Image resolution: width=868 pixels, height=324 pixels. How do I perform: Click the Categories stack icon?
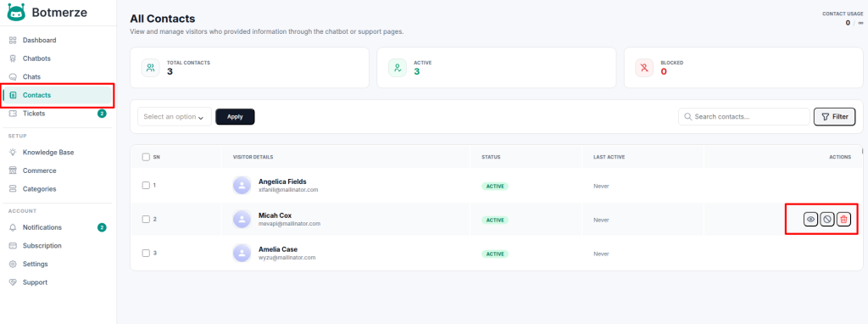pyautogui.click(x=14, y=189)
